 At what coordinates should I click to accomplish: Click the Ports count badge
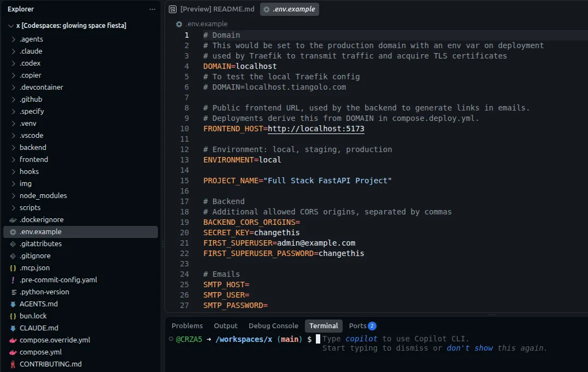coord(372,326)
